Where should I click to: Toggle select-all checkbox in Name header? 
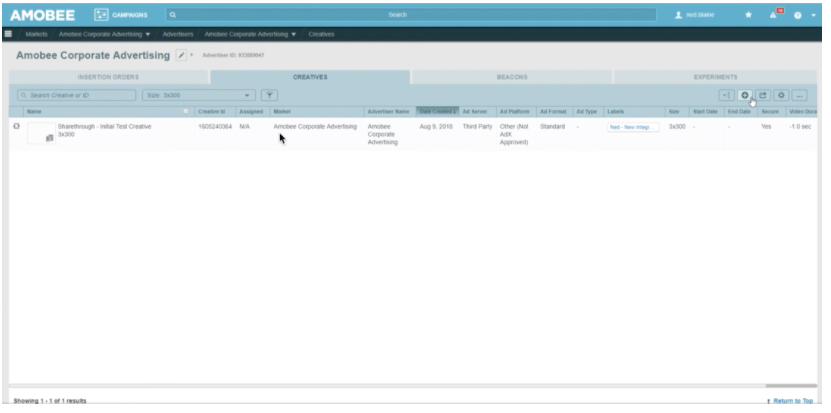tap(185, 111)
